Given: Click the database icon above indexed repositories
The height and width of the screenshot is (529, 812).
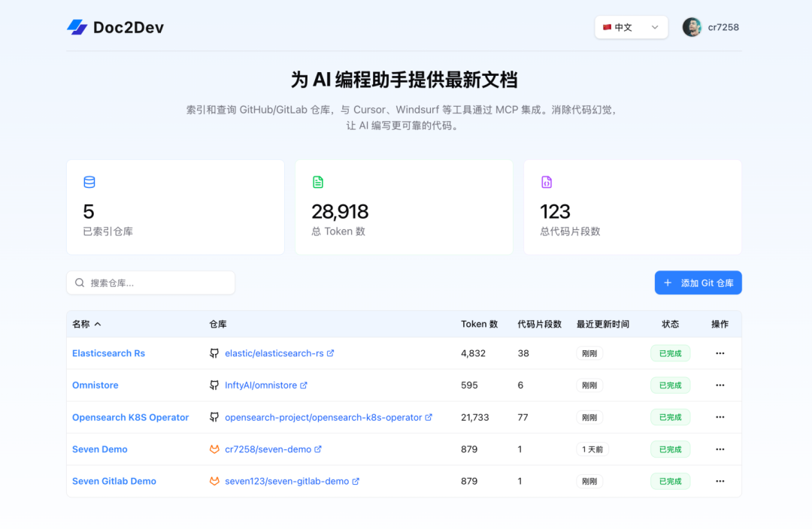Looking at the screenshot, I should 89,182.
